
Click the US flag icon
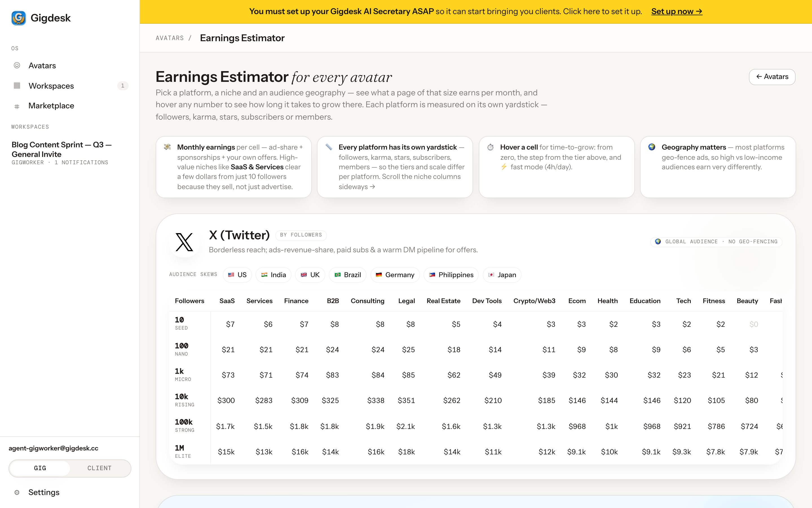pos(231,275)
